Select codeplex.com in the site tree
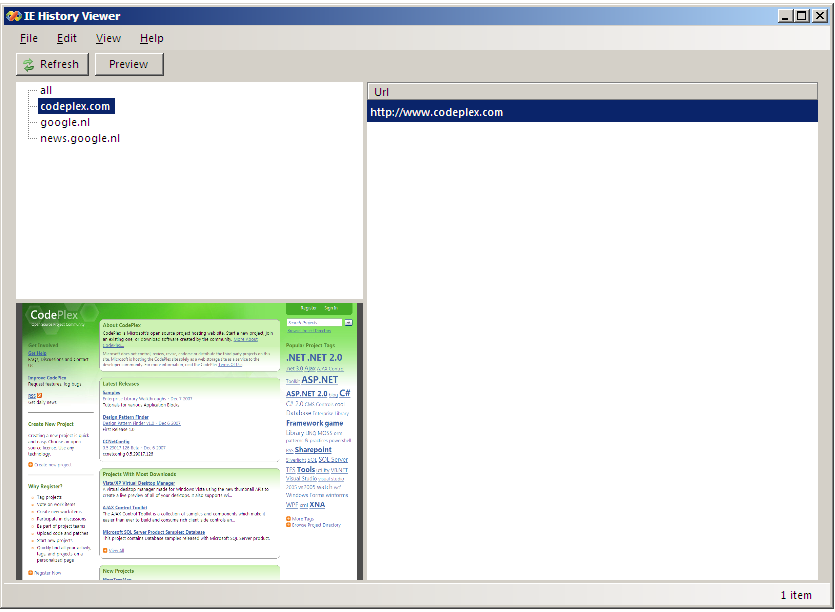Image resolution: width=835 pixels, height=612 pixels. (x=76, y=106)
